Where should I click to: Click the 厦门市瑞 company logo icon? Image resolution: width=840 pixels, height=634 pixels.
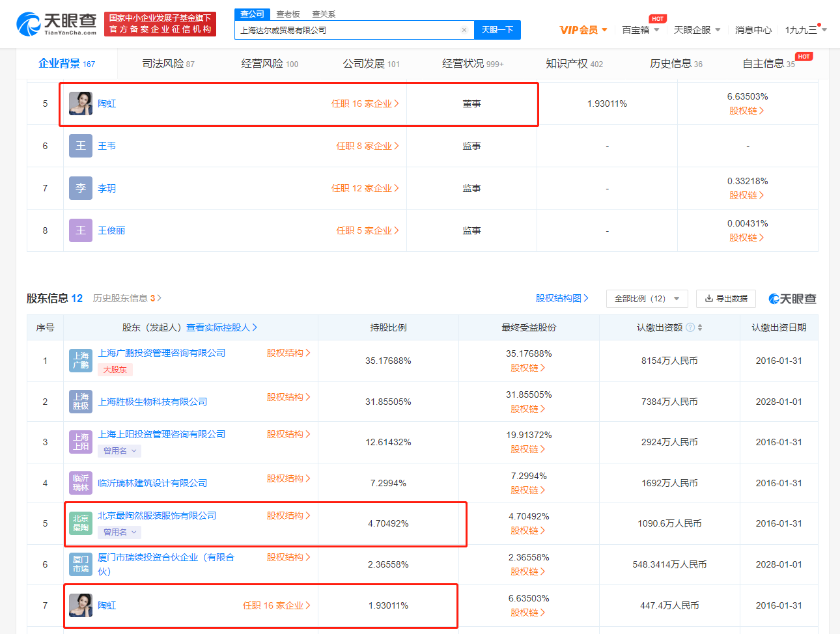pyautogui.click(x=81, y=564)
